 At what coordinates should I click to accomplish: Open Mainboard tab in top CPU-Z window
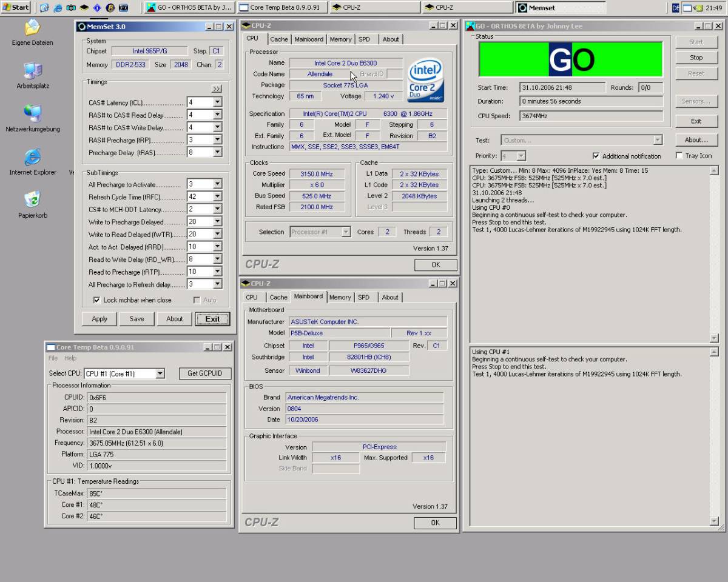click(309, 39)
